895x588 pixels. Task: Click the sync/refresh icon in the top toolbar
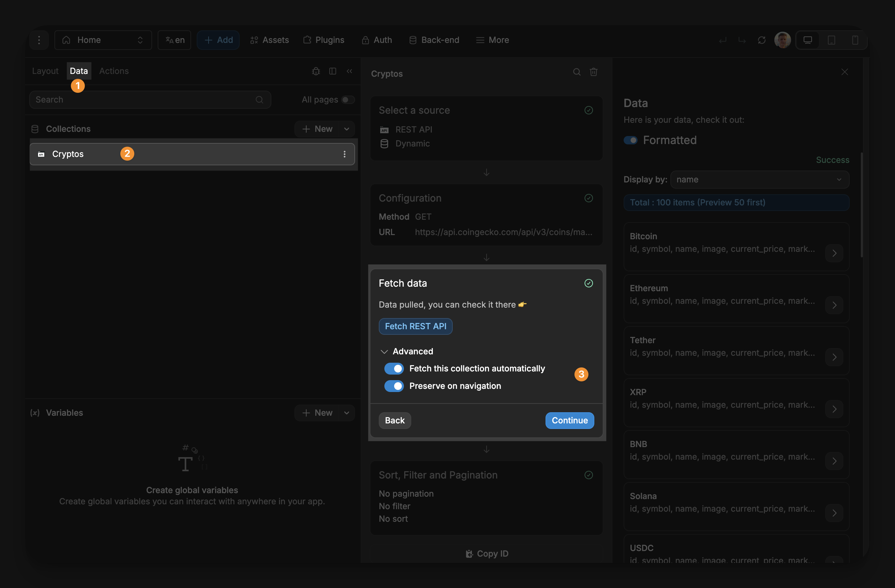pos(762,40)
